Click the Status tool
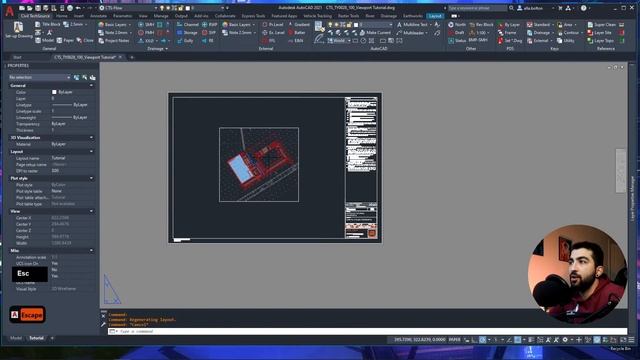The width and height of the screenshot is (640, 360). [457, 40]
